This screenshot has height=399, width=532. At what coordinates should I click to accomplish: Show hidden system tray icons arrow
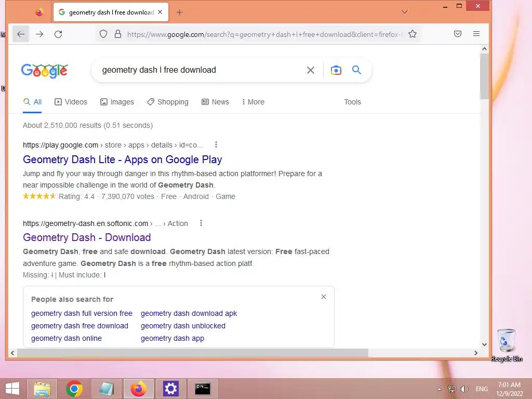pos(439,389)
